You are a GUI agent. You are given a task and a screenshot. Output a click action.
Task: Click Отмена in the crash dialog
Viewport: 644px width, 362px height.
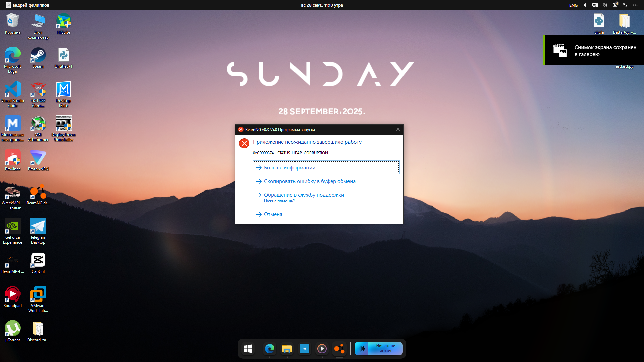(x=273, y=214)
